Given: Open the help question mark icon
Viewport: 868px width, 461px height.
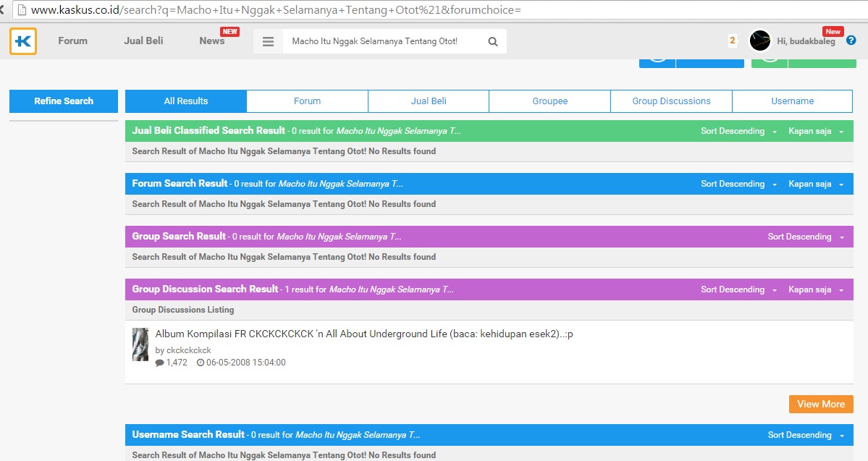Looking at the screenshot, I should click(x=851, y=41).
